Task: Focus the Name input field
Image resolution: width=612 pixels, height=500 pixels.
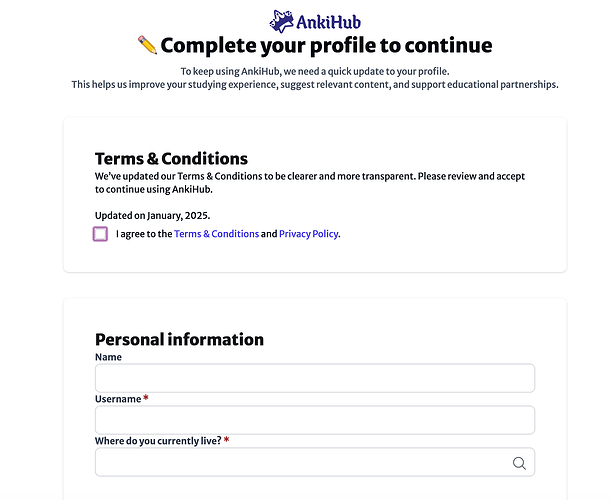Action: (314, 378)
